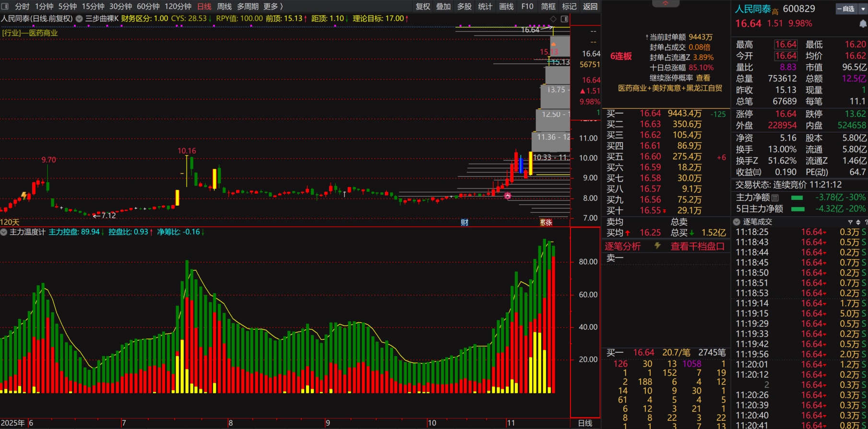Switch to 5分钟 period tab
This screenshot has width=868, height=429.
click(x=68, y=6)
